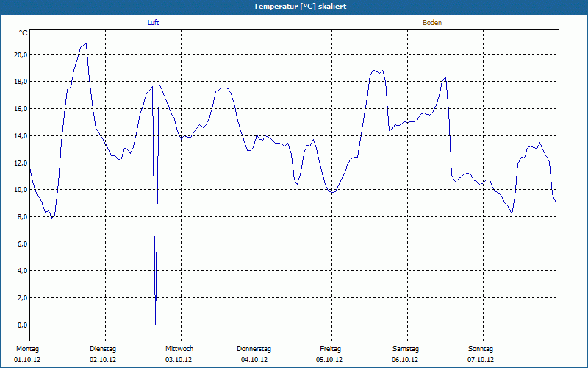588x368 pixels.
Task: Select the 14,0 axis value
Action: pyautogui.click(x=21, y=136)
